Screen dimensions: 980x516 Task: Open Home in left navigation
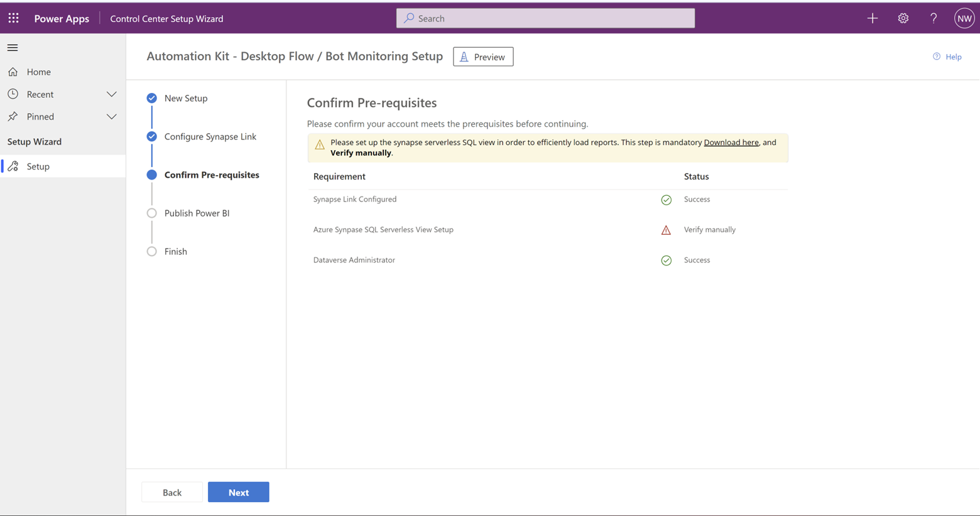[63, 72]
